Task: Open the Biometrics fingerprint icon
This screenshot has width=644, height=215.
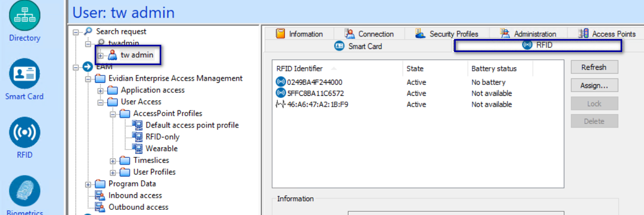Action: [x=24, y=191]
